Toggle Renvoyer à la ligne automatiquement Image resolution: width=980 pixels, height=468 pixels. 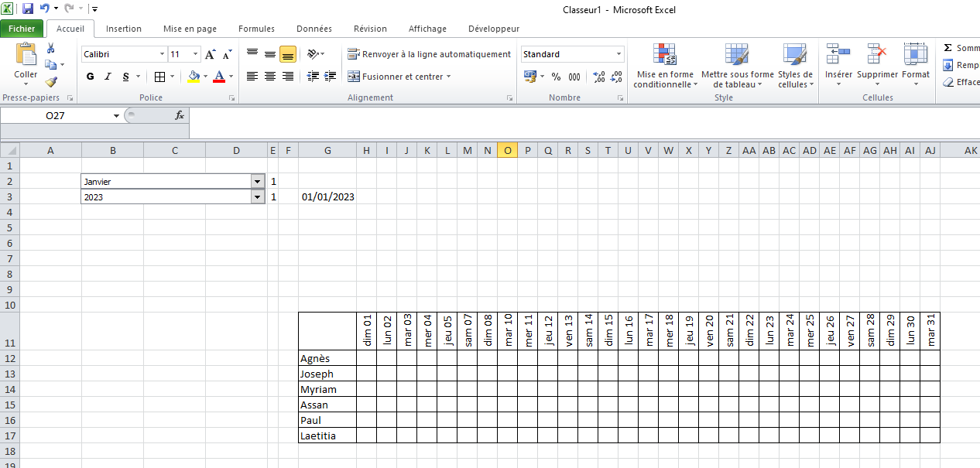coord(429,54)
